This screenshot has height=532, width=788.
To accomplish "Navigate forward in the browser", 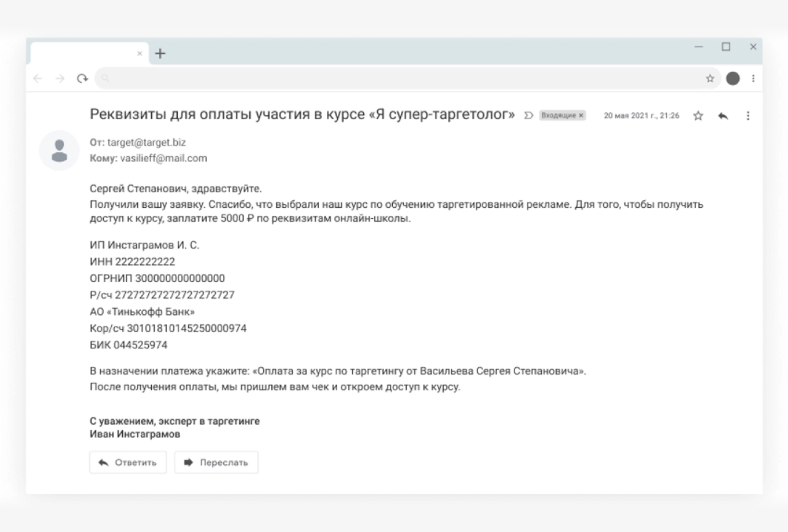I will click(59, 77).
